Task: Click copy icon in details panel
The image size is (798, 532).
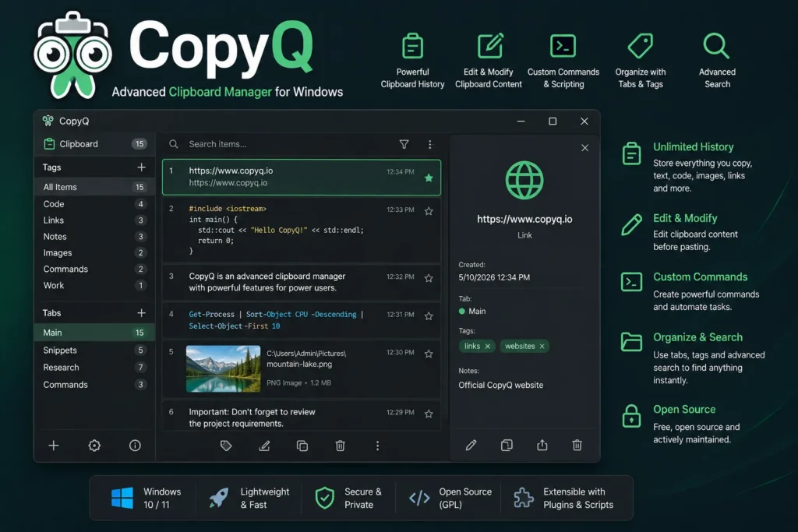Action: click(x=507, y=446)
